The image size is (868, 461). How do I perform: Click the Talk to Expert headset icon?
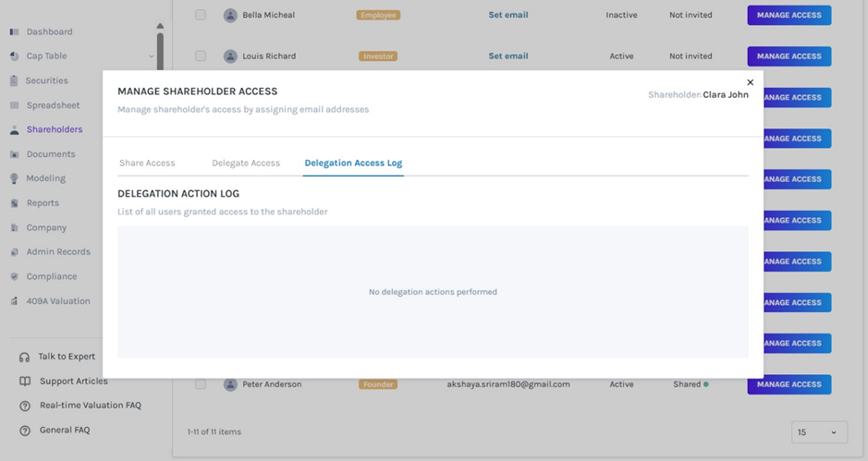pyautogui.click(x=24, y=357)
